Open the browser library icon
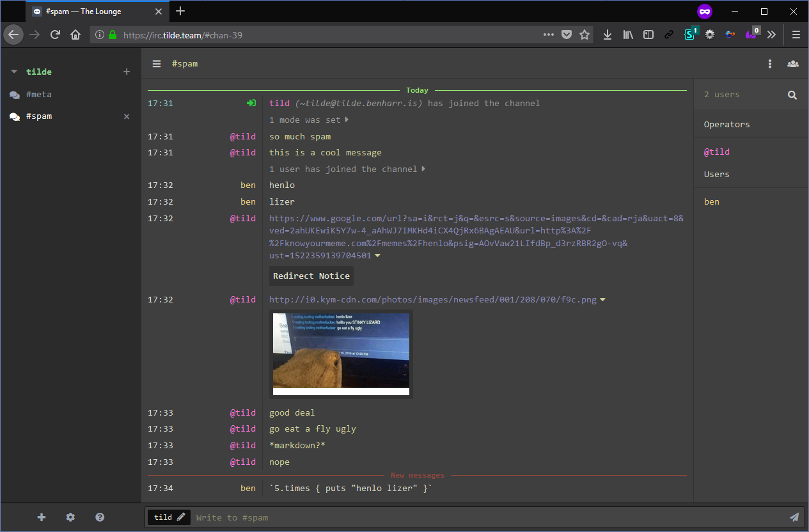 point(628,35)
